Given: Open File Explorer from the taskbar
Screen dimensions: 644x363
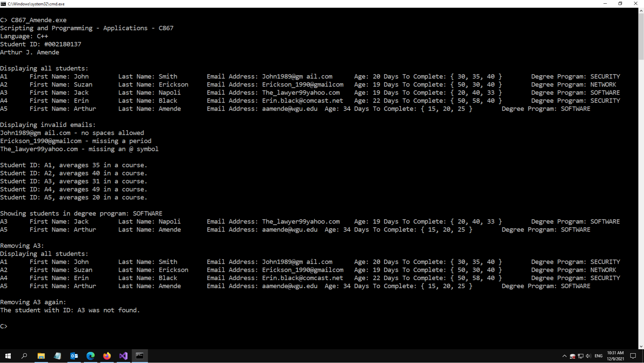Looking at the screenshot, I should [41, 356].
